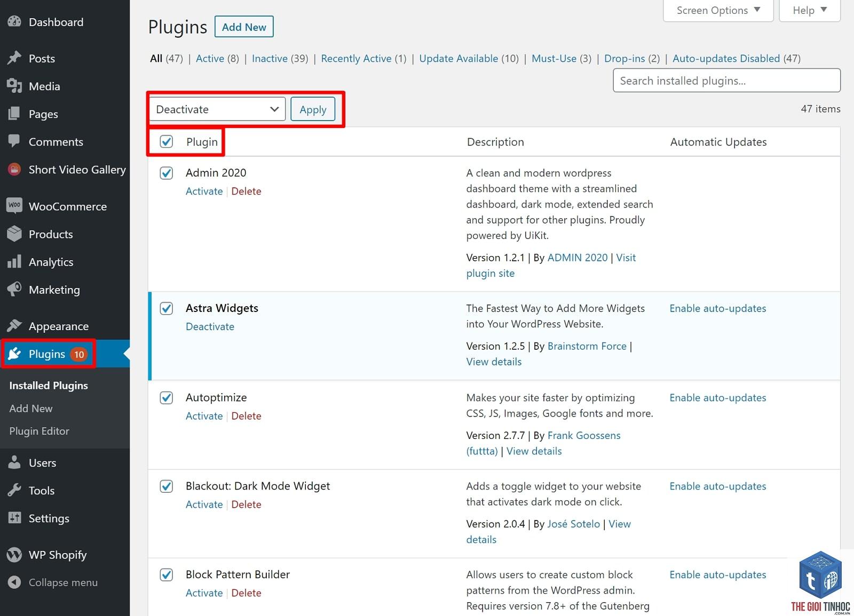The height and width of the screenshot is (616, 854).
Task: Click the Users person icon
Action: point(14,462)
